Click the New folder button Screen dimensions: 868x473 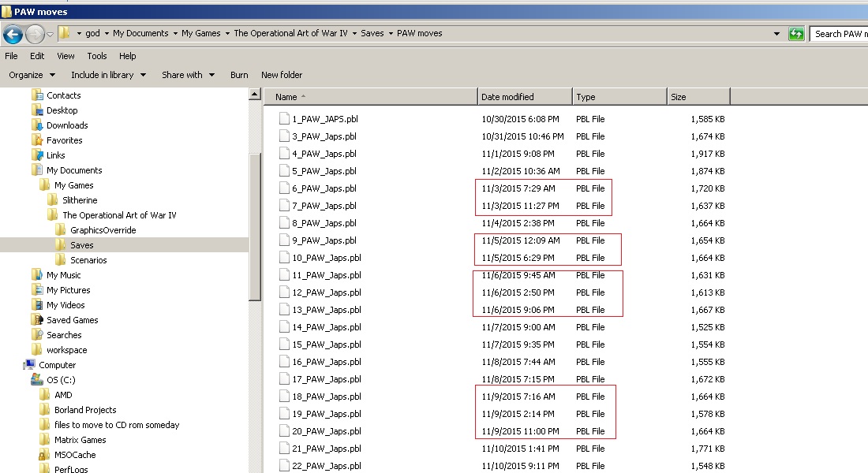click(282, 75)
